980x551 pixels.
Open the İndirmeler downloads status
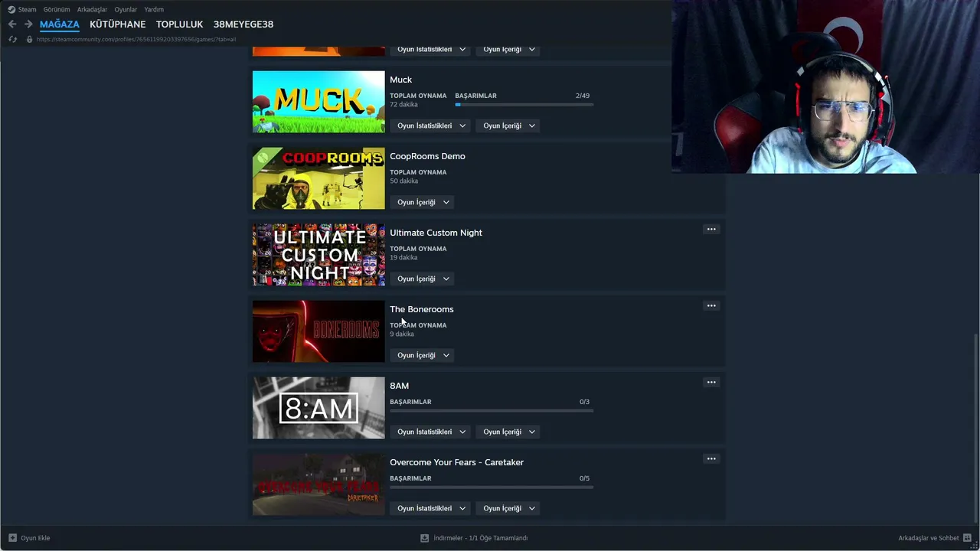point(474,538)
